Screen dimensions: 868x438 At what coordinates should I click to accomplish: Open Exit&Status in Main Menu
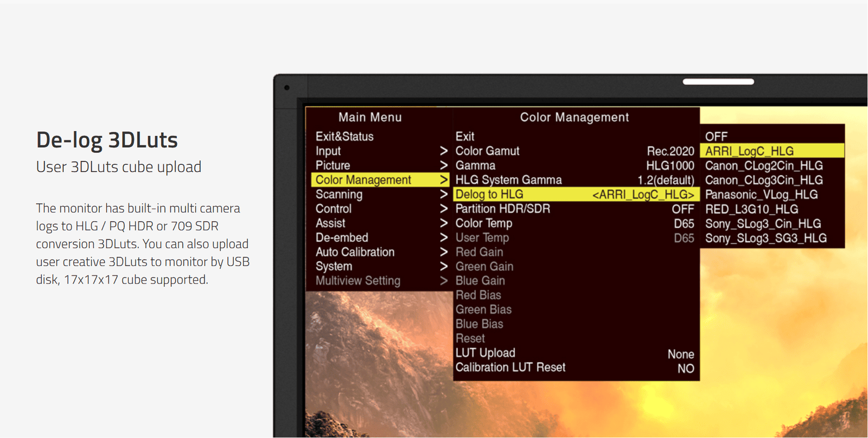click(x=344, y=137)
